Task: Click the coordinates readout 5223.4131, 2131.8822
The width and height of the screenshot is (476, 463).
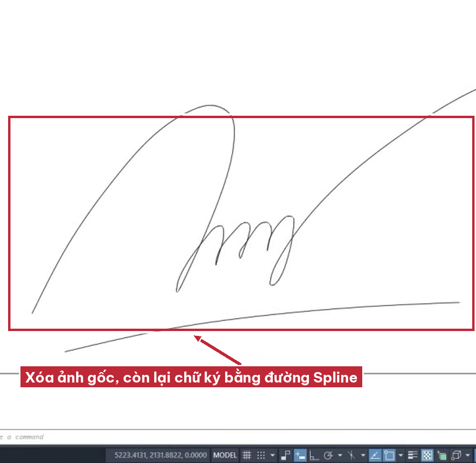Action: pyautogui.click(x=160, y=455)
